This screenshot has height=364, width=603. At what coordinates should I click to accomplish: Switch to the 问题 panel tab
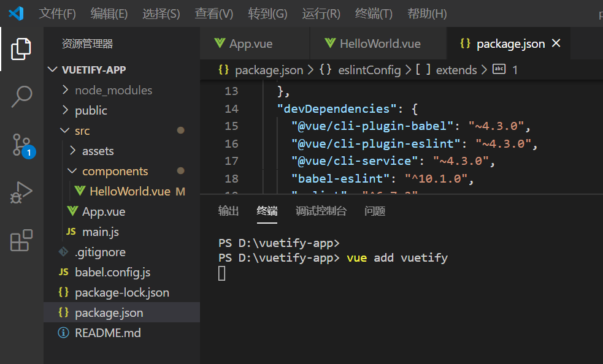click(375, 211)
